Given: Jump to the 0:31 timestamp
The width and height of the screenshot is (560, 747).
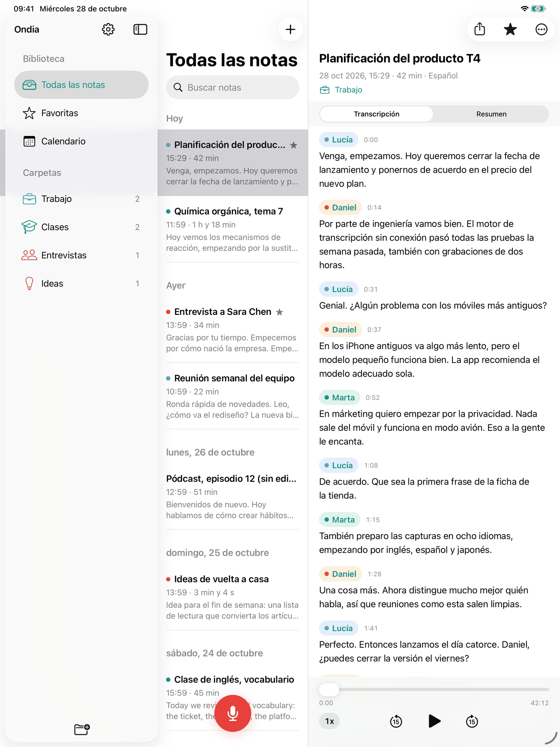Looking at the screenshot, I should coord(371,289).
